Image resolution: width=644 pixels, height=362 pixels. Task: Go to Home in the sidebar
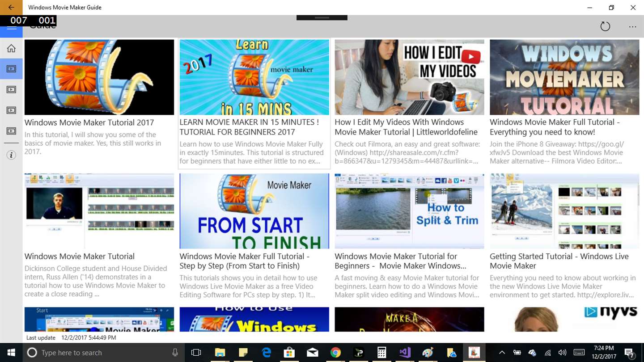11,48
